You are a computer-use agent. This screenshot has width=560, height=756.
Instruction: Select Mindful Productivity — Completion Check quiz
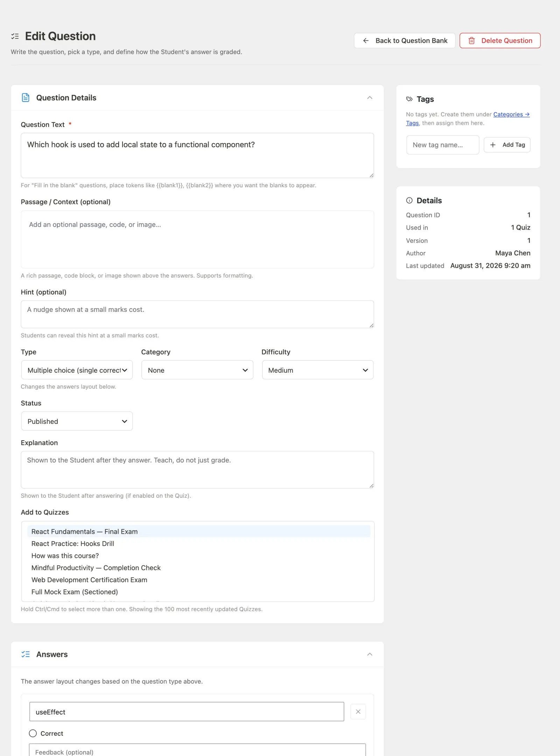coord(198,568)
